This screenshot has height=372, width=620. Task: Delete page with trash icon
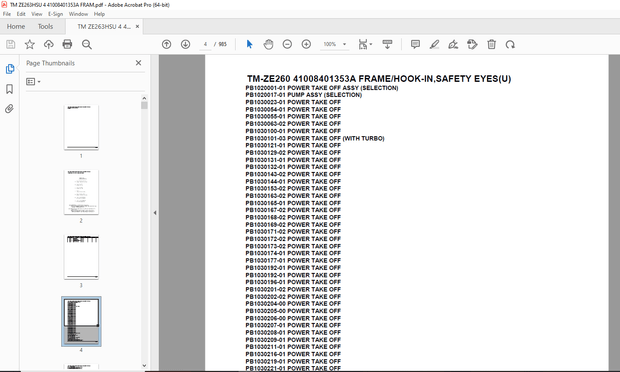pos(491,44)
